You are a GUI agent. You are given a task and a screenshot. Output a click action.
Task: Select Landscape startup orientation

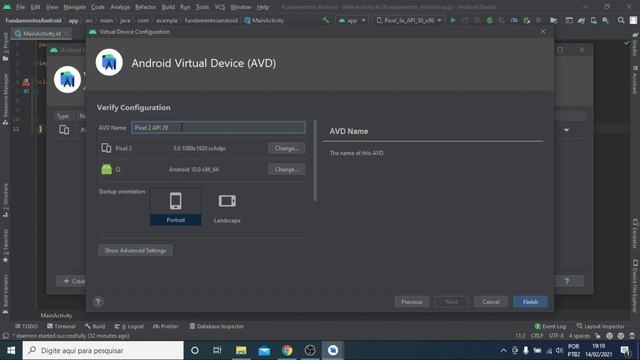coord(227,208)
